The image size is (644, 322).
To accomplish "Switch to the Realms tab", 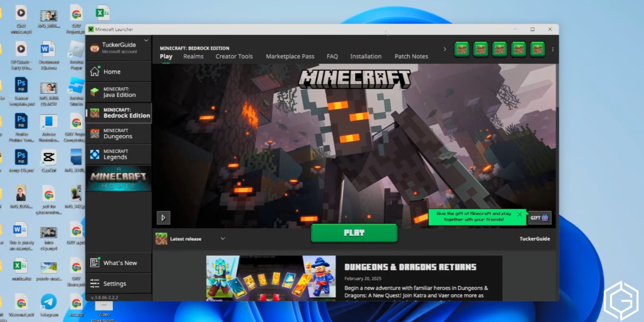I will tap(193, 56).
